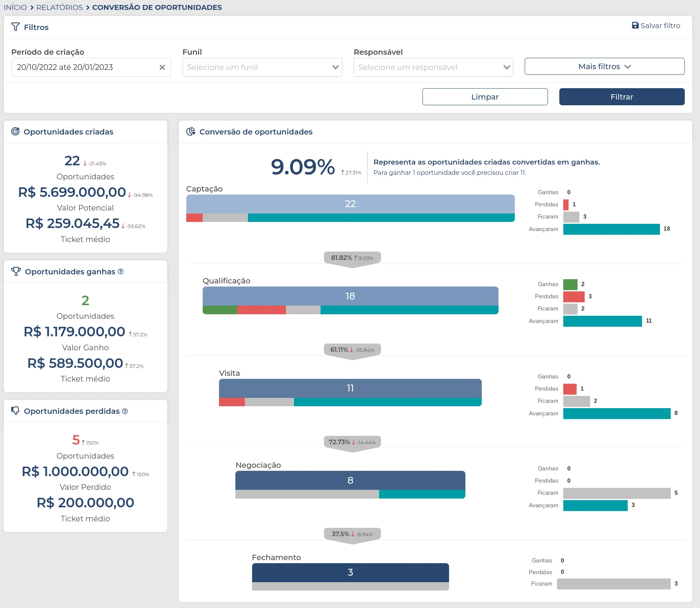The image size is (700, 608).
Task: Click the 'Para ganhar 1 oportunidade' explanation text
Action: click(x=450, y=173)
